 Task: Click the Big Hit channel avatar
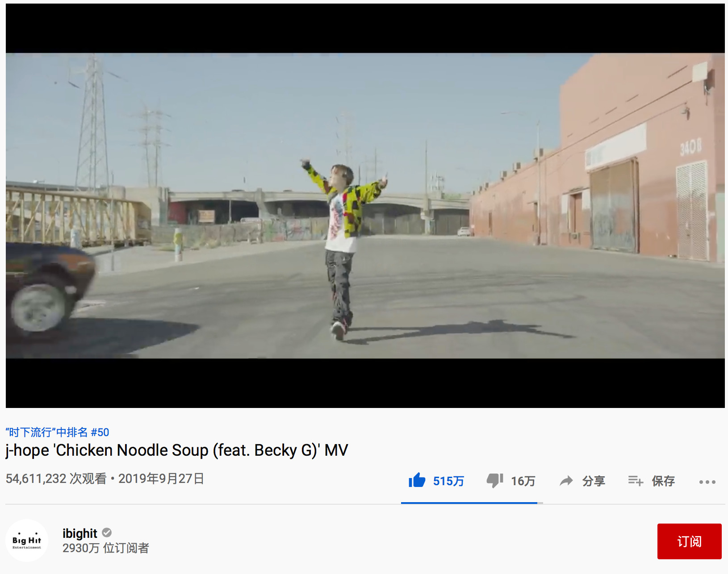[27, 540]
